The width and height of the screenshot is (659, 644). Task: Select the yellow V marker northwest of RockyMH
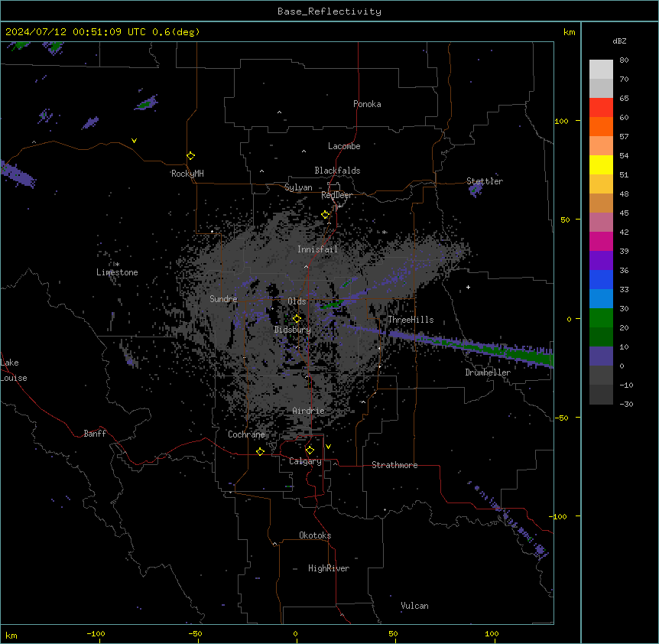coord(134,141)
